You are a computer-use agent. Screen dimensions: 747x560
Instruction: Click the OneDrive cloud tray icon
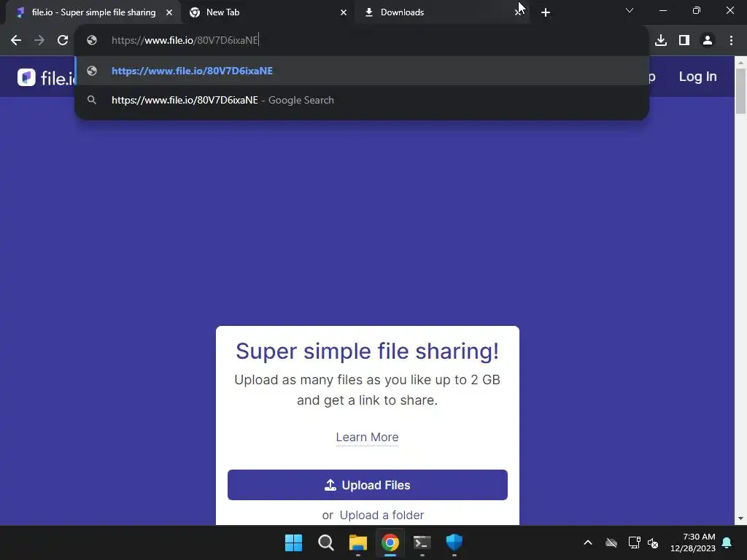pyautogui.click(x=611, y=542)
